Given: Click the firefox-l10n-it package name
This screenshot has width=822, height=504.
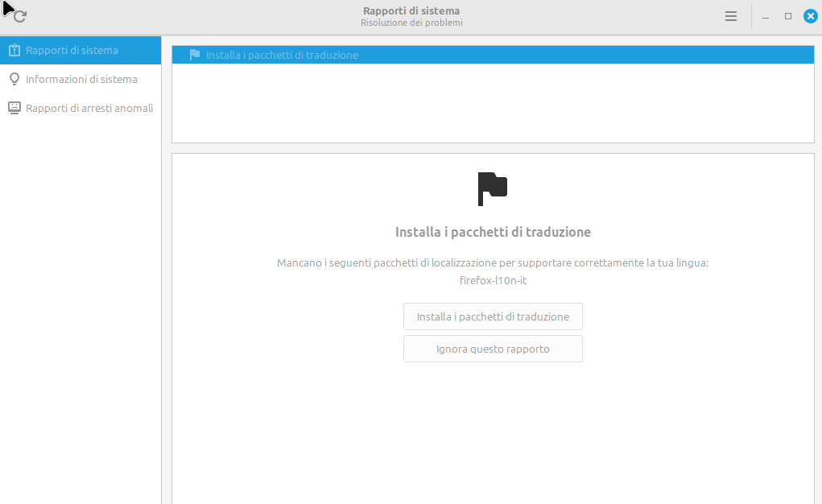Looking at the screenshot, I should click(x=493, y=281).
